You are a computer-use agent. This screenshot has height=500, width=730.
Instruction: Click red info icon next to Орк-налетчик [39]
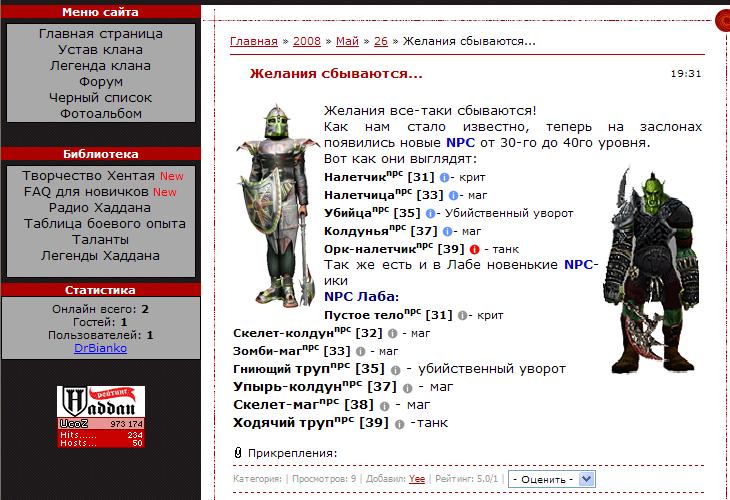[x=474, y=250]
